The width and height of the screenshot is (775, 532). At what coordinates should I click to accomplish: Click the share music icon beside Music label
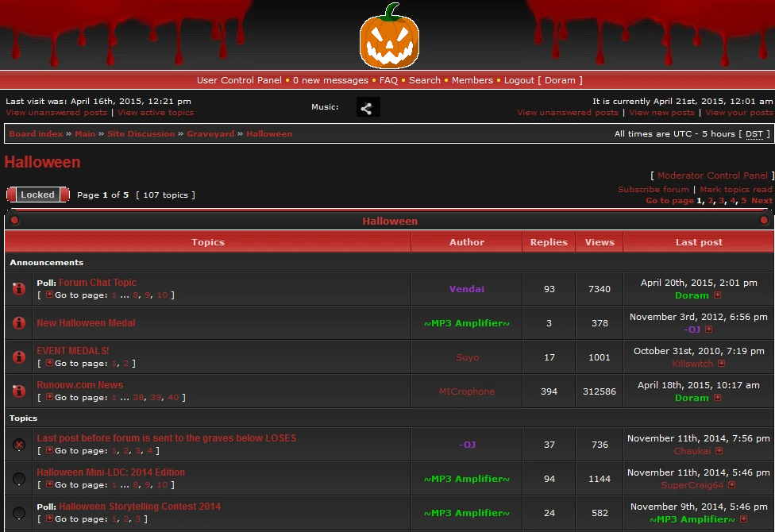[367, 106]
